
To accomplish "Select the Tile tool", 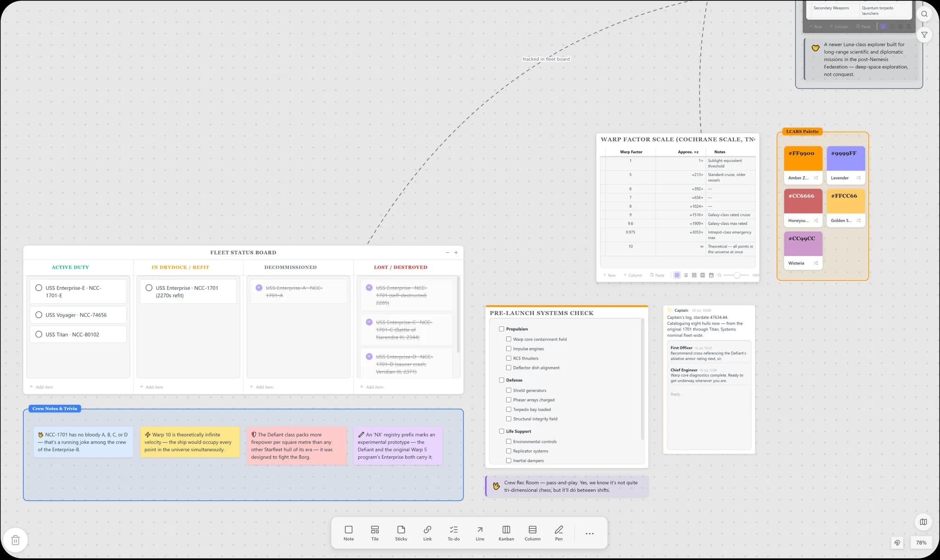I will pos(375,533).
